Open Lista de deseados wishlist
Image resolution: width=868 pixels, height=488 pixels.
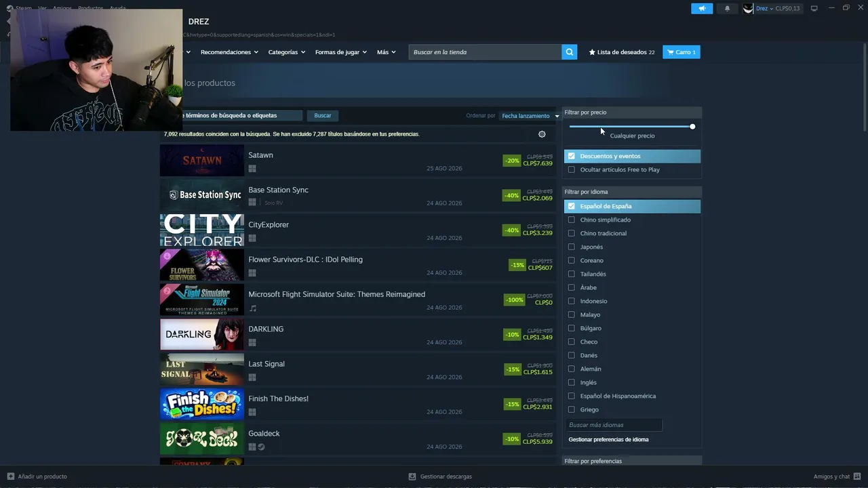[622, 52]
